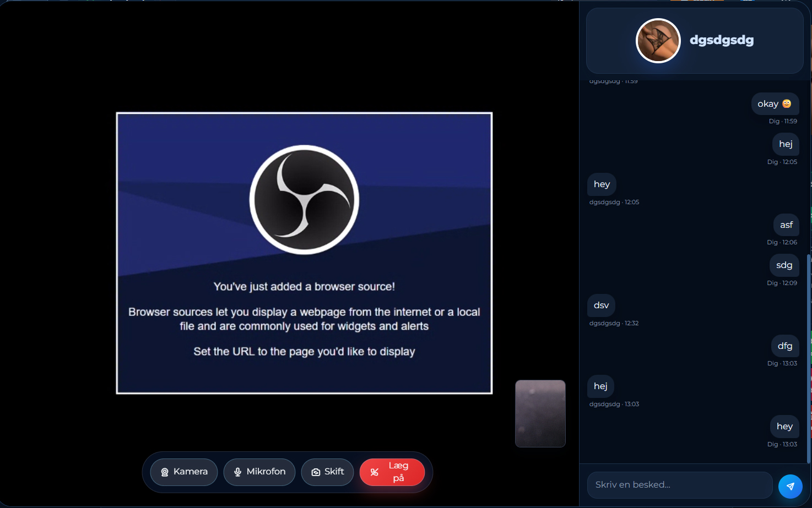Select the 'sdg' message bubble
The width and height of the screenshot is (812, 508).
[784, 265]
